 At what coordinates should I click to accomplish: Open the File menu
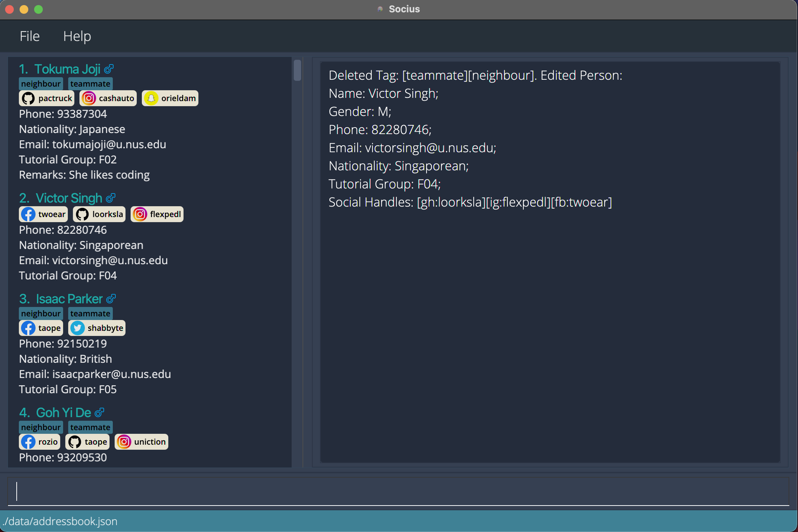[30, 36]
